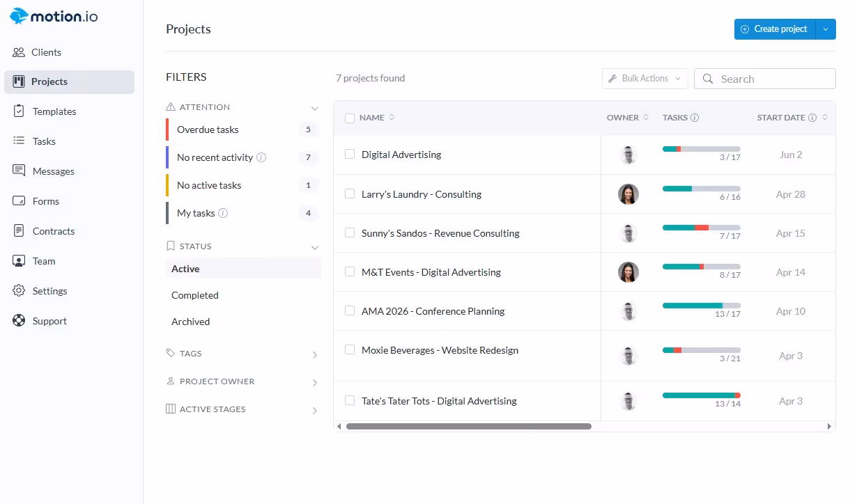The image size is (857, 504).
Task: Open Contracts using its document icon
Action: coord(19,231)
